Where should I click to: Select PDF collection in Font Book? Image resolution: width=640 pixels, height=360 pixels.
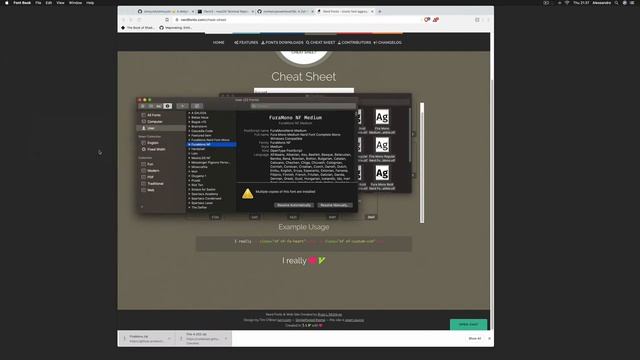tap(150, 177)
